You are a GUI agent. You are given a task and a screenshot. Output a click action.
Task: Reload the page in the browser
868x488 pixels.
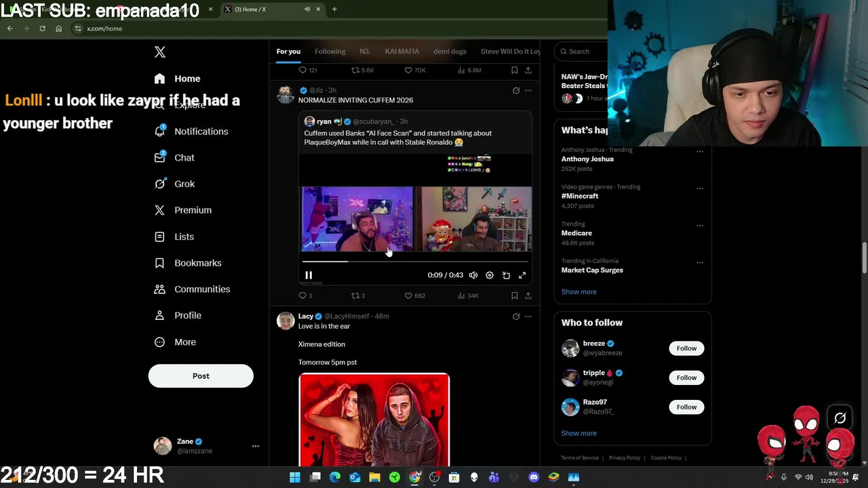(42, 28)
